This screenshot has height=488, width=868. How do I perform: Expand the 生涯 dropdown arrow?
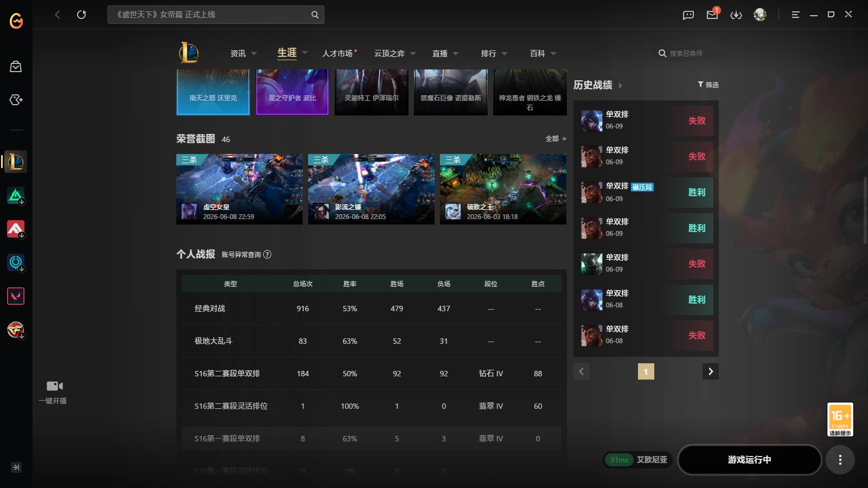click(305, 53)
